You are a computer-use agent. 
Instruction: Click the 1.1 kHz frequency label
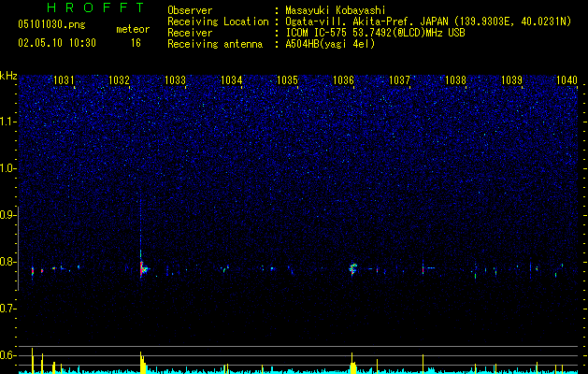click(x=7, y=122)
